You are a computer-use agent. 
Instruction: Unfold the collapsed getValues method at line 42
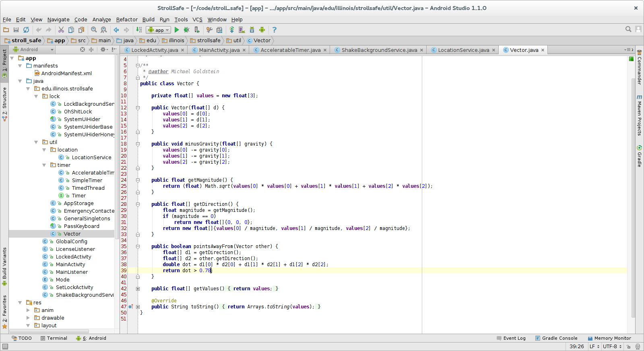click(x=138, y=289)
